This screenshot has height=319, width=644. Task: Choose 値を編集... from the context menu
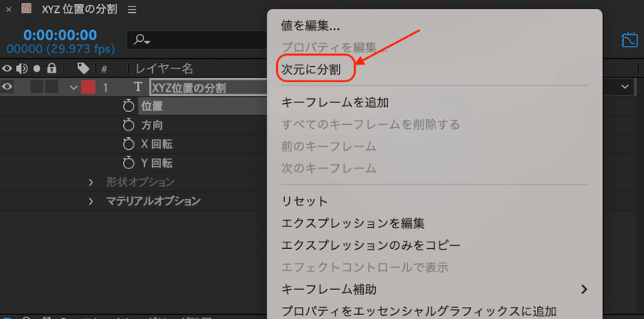point(310,27)
